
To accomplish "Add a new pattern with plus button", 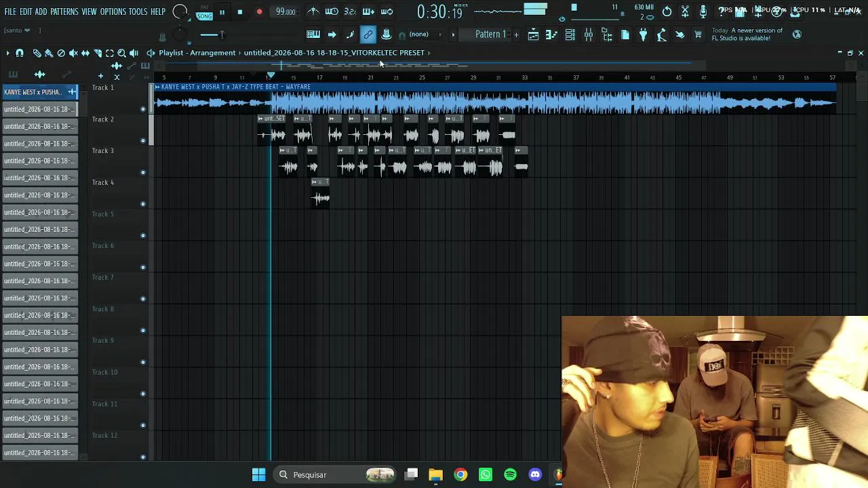I will tap(516, 35).
